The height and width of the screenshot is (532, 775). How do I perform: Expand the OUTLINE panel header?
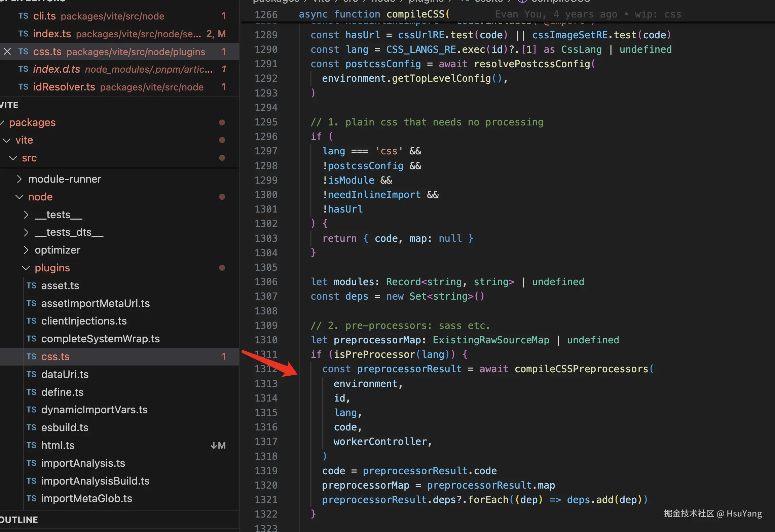click(x=19, y=520)
